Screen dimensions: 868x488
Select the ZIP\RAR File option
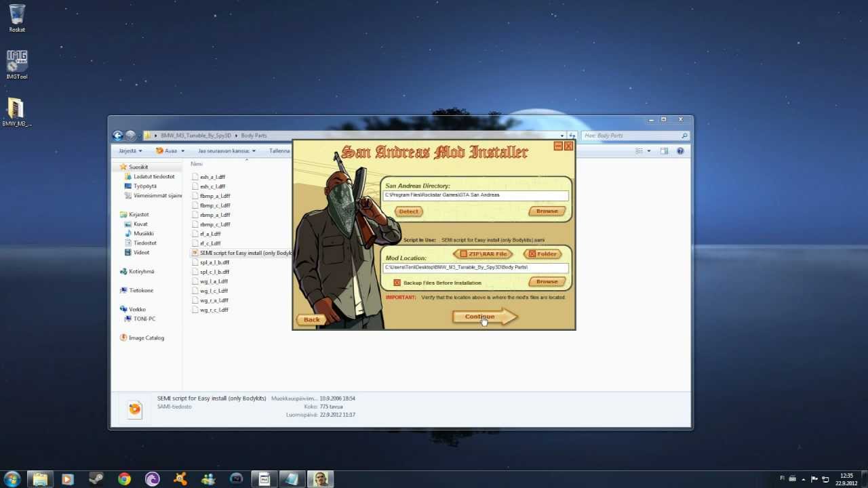tap(483, 254)
